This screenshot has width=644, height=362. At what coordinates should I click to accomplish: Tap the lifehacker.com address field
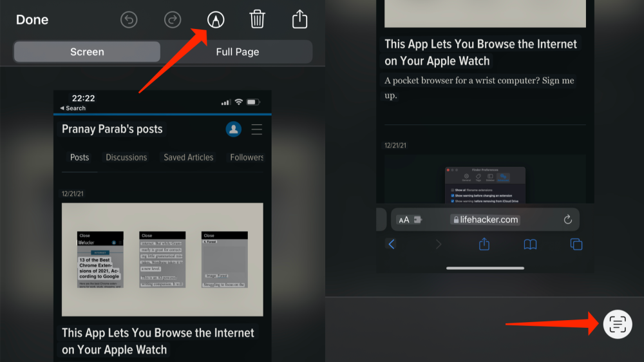coord(486,220)
